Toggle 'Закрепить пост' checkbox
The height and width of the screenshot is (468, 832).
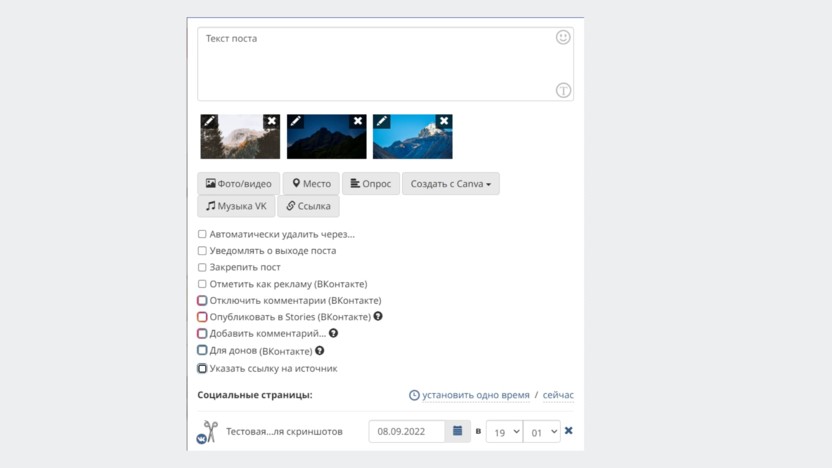point(202,267)
